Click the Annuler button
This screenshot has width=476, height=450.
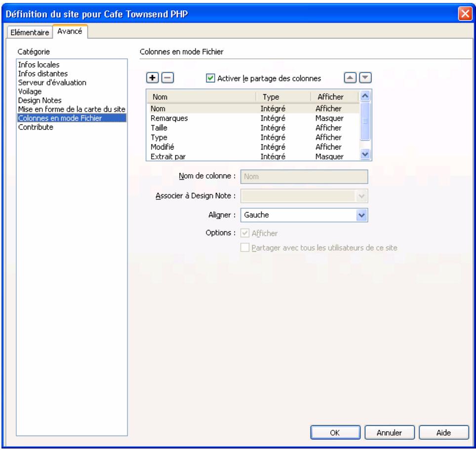point(390,432)
